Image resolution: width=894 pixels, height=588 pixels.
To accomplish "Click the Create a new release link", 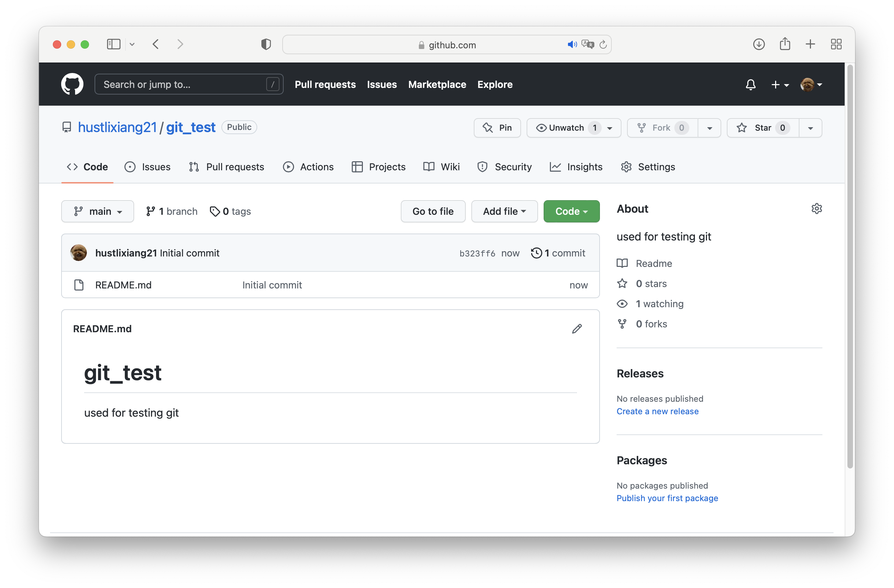I will click(x=657, y=411).
